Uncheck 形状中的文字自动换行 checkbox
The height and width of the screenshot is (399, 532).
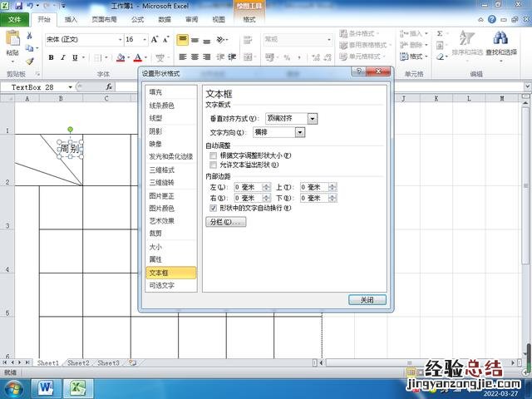click(214, 208)
